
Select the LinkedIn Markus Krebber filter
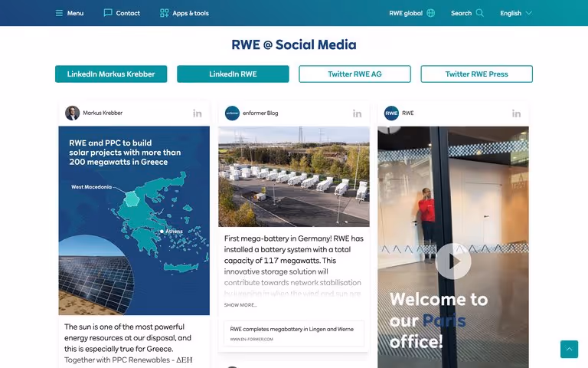[x=111, y=74]
